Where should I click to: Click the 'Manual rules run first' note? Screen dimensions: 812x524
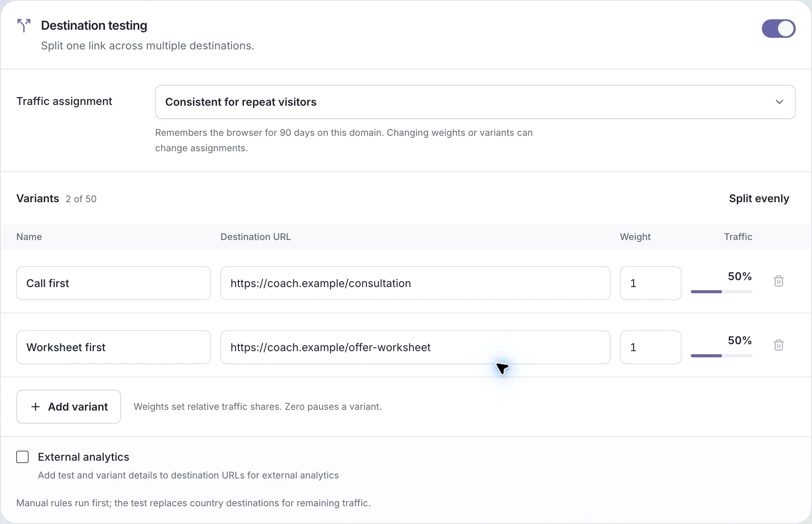pos(193,503)
